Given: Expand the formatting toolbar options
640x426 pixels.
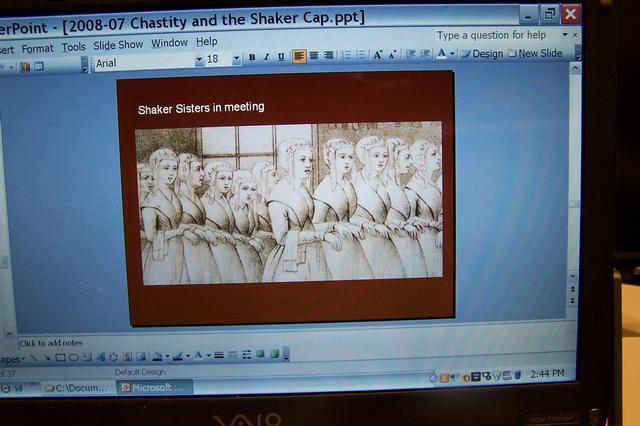Looking at the screenshot, I should (x=578, y=53).
